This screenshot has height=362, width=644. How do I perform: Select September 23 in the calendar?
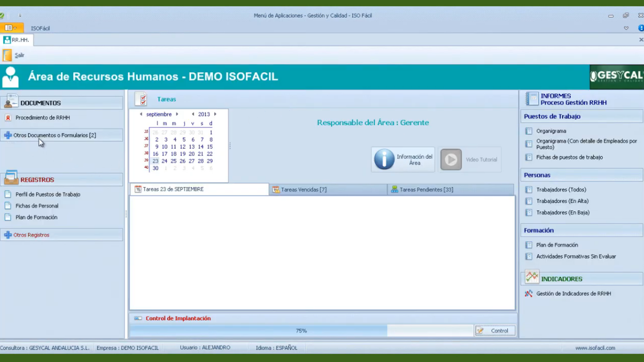[x=155, y=161]
